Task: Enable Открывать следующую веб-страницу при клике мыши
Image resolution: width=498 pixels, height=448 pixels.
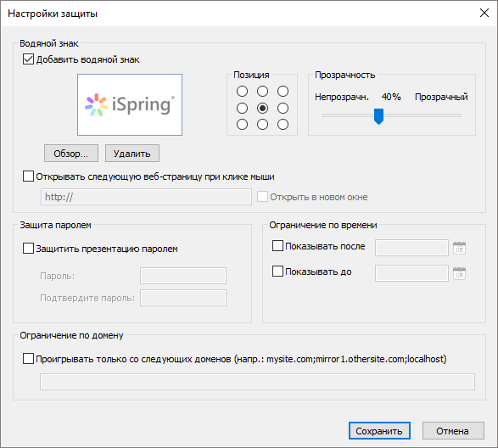Action: [x=28, y=176]
